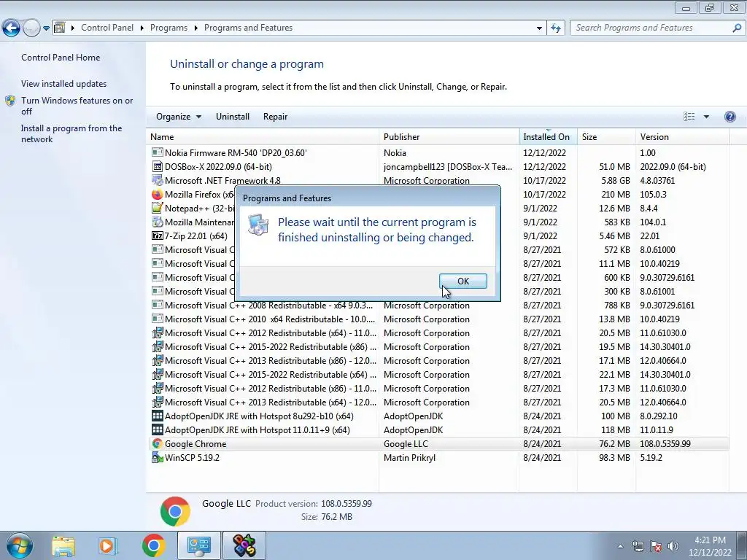The image size is (747, 560).
Task: Select Control Panel breadcrumb
Action: [x=107, y=28]
